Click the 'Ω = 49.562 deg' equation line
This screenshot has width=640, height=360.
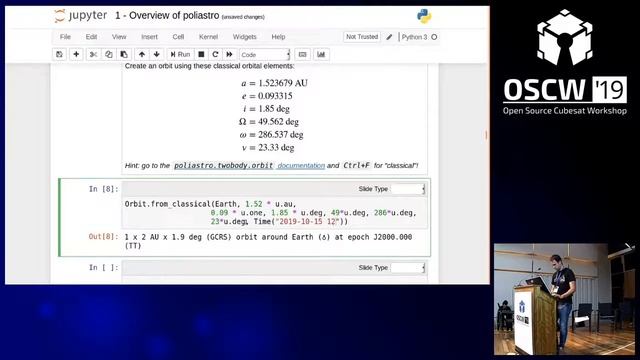pyautogui.click(x=269, y=122)
